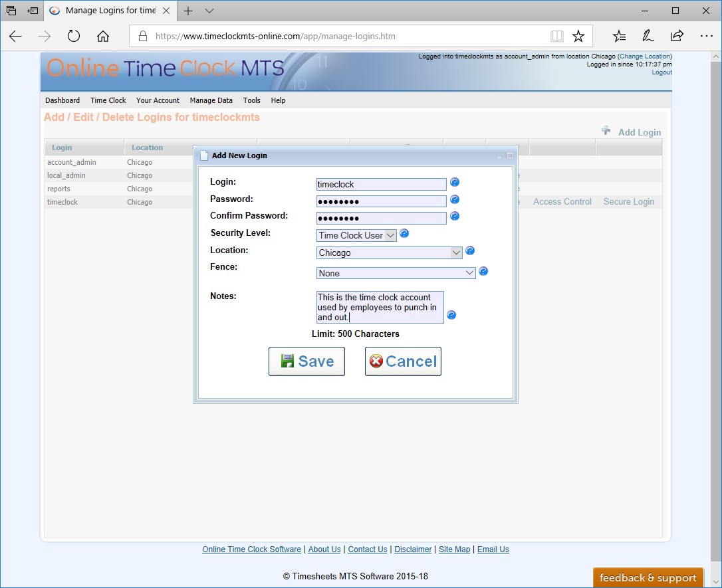Image resolution: width=722 pixels, height=588 pixels.
Task: Click the Password field
Action: 381,201
